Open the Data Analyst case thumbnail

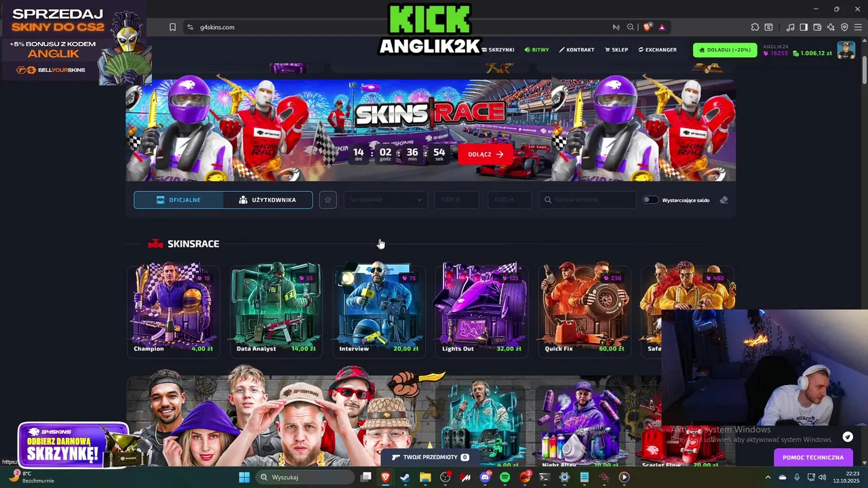[276, 310]
